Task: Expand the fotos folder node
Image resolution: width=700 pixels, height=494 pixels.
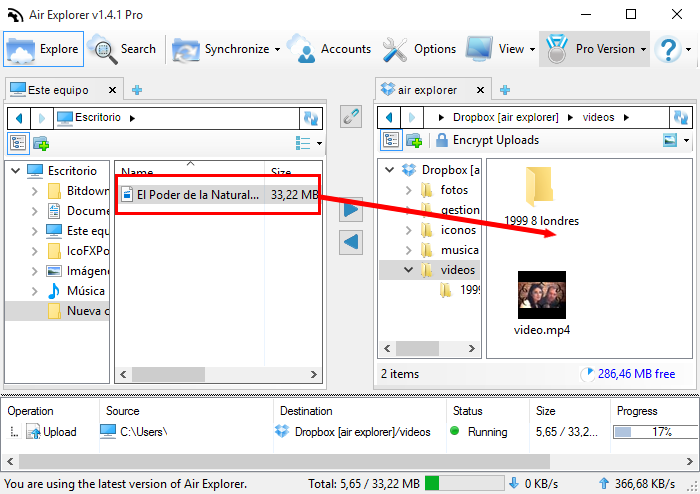Action: pyautogui.click(x=408, y=190)
